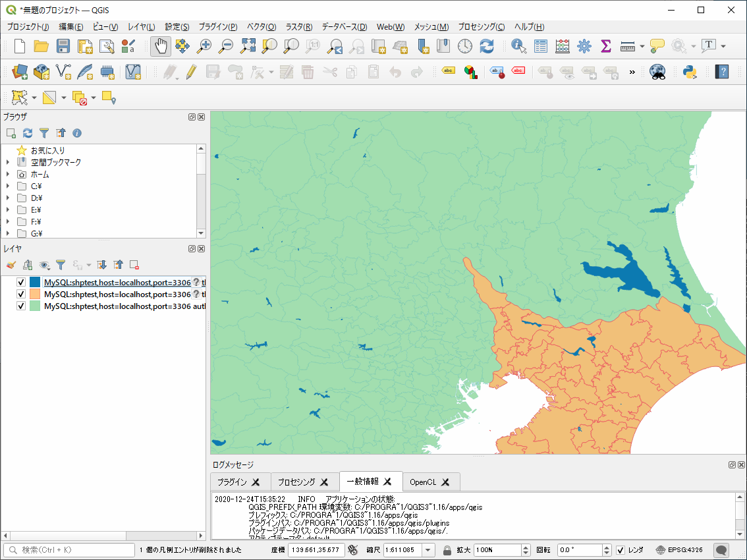Open the プラグイン menu
Screen dimensions: 747x560
[218, 27]
